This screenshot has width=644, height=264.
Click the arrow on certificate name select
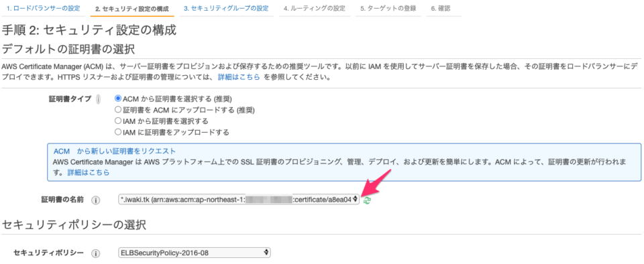356,200
